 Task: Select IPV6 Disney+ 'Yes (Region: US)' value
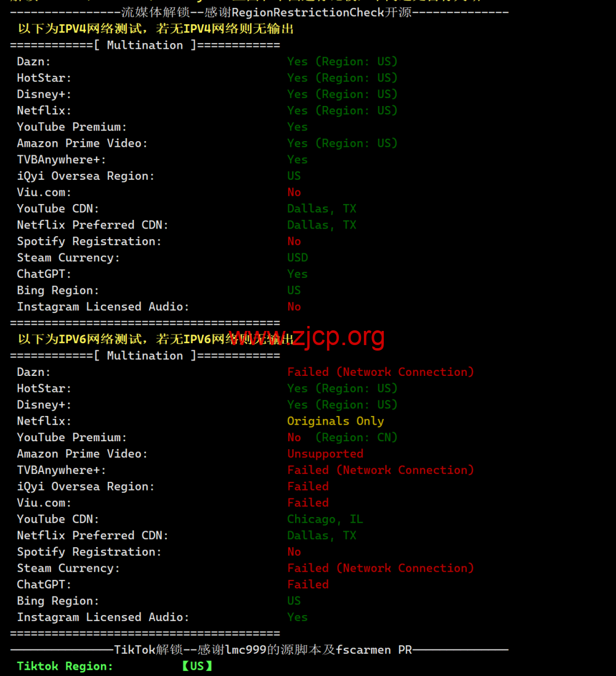click(342, 405)
